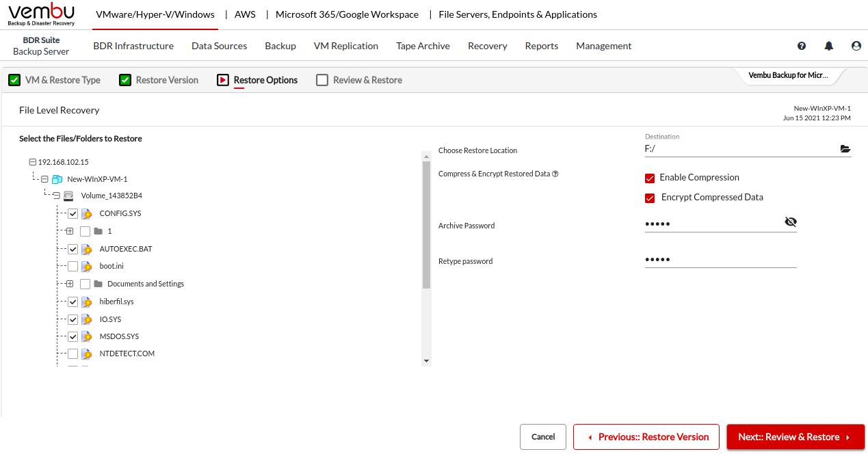The image size is (868, 454).
Task: Uncheck the Encrypt Compressed Data checkbox
Action: click(x=650, y=198)
